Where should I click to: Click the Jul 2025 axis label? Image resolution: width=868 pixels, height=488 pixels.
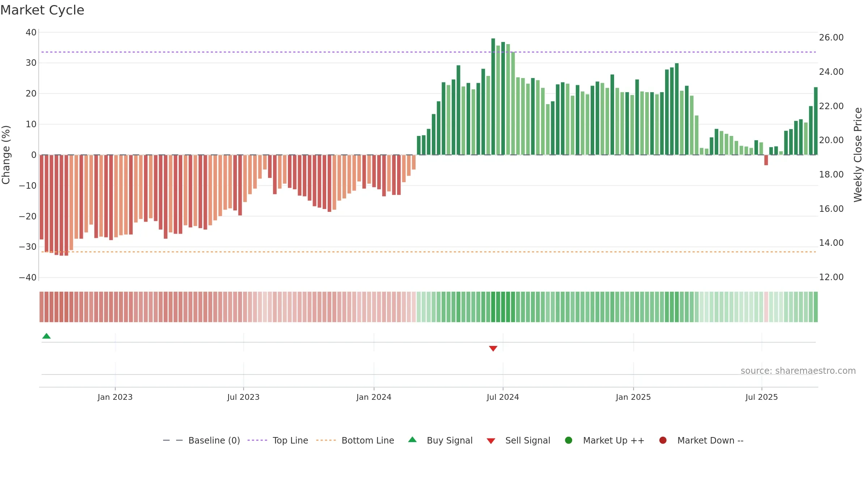coord(762,397)
